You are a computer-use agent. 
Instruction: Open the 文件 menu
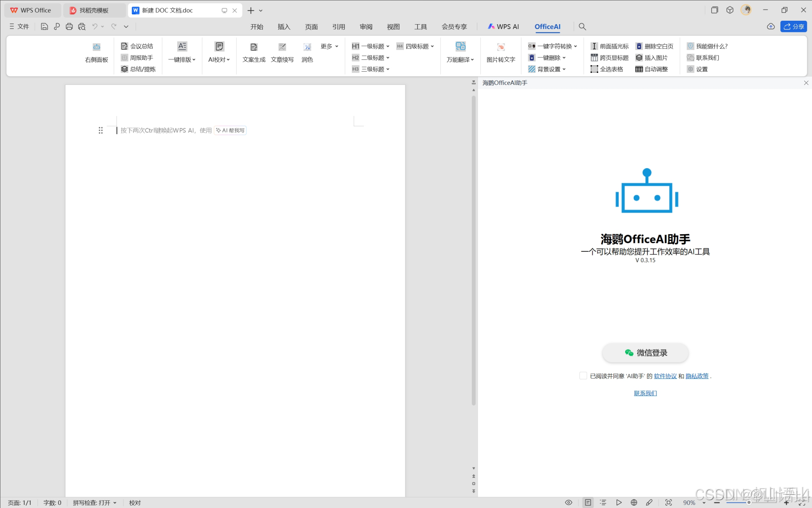[19, 27]
